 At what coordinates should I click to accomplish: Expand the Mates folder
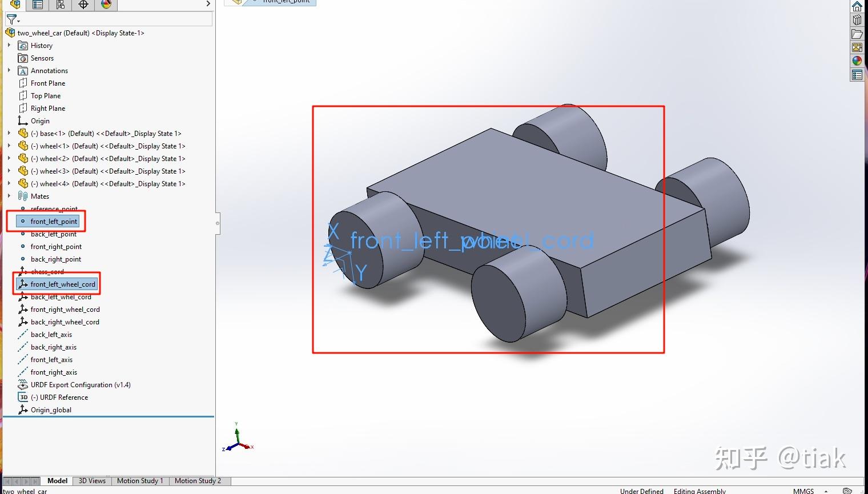8,196
